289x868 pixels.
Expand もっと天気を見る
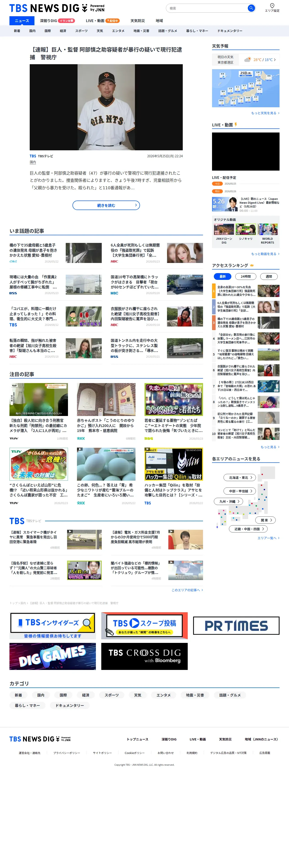point(265,113)
